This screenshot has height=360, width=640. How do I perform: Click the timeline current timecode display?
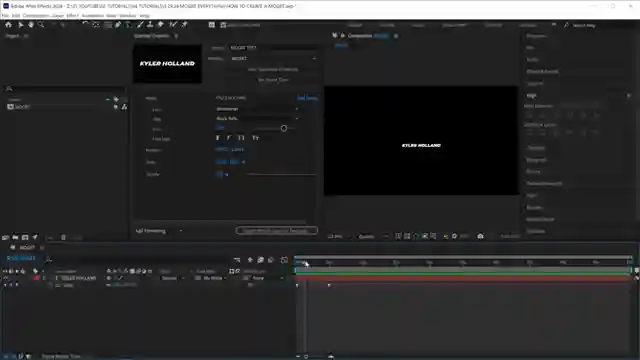(x=21, y=258)
